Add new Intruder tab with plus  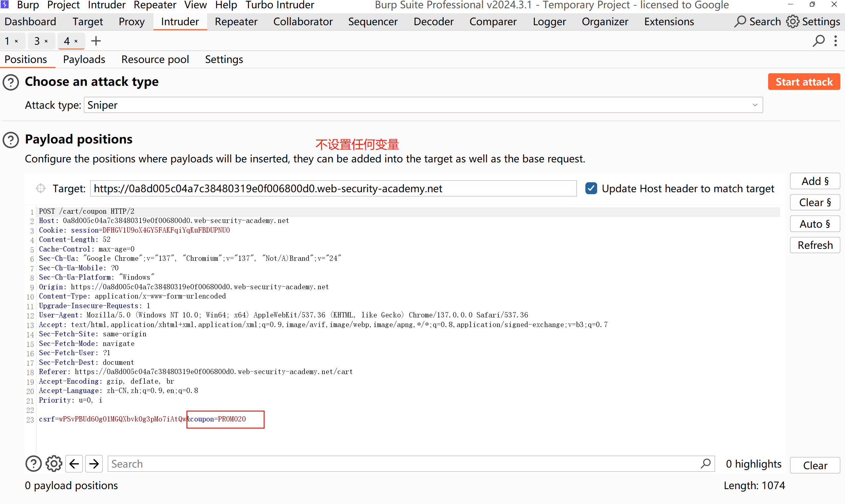click(x=96, y=41)
